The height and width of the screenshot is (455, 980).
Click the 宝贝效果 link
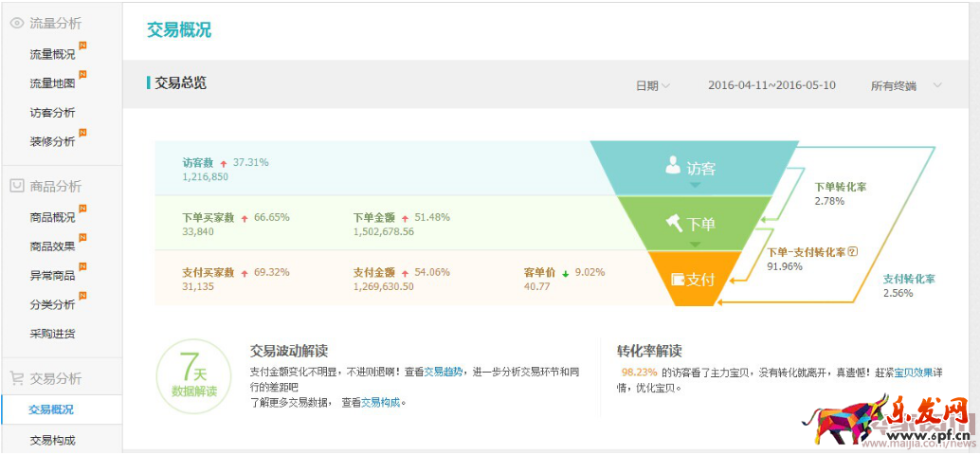[914, 372]
